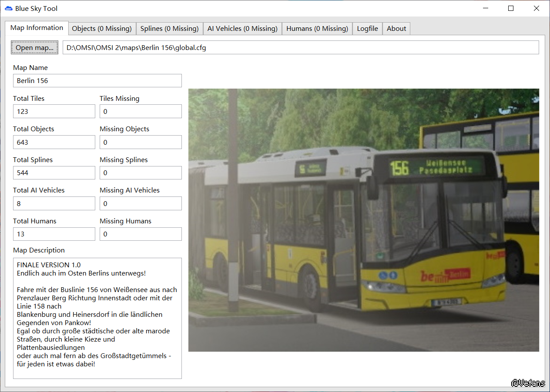The height and width of the screenshot is (392, 550).
Task: Open the About tab
Action: [x=396, y=29]
